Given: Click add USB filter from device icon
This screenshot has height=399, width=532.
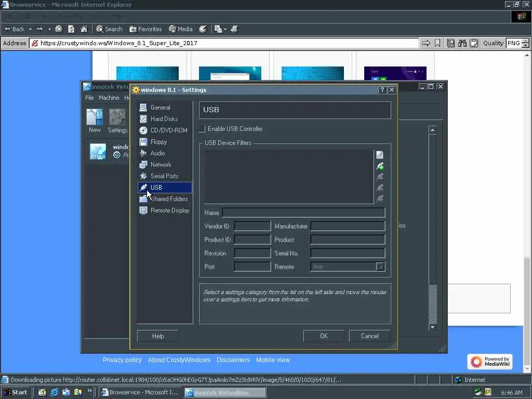Looking at the screenshot, I should point(380,166).
